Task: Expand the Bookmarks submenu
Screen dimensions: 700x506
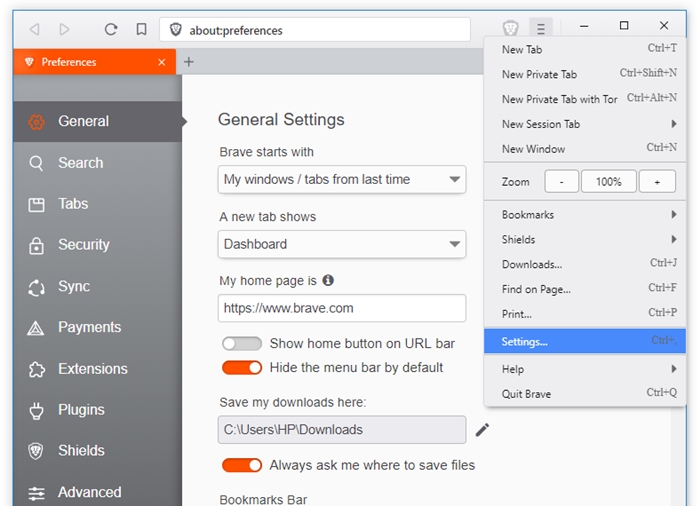Action: pos(585,215)
